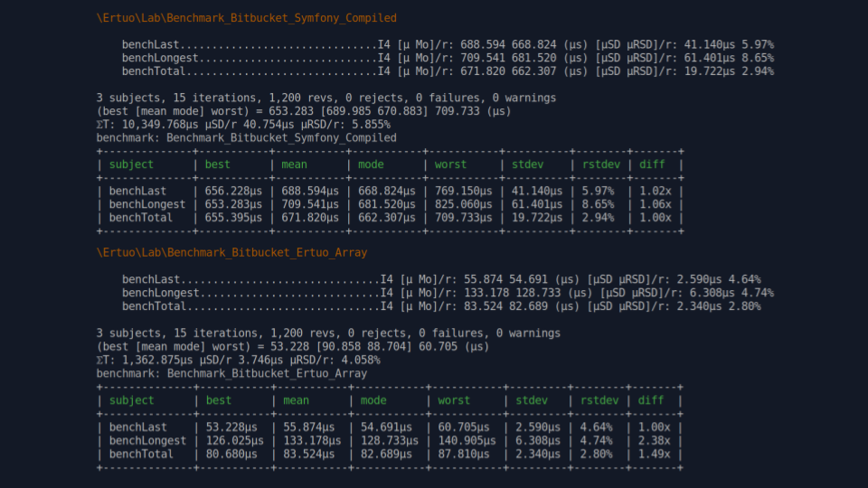Click mean value 83.524μs in Ertuo table

309,454
